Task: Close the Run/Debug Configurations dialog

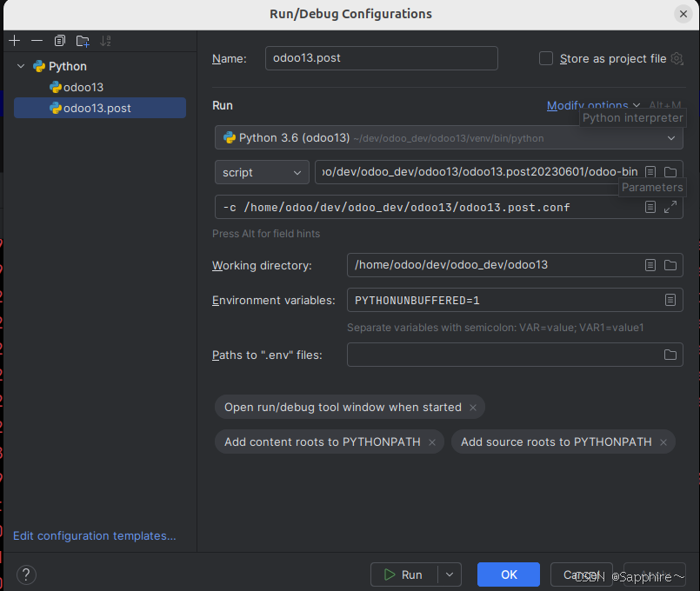Action: tap(683, 14)
